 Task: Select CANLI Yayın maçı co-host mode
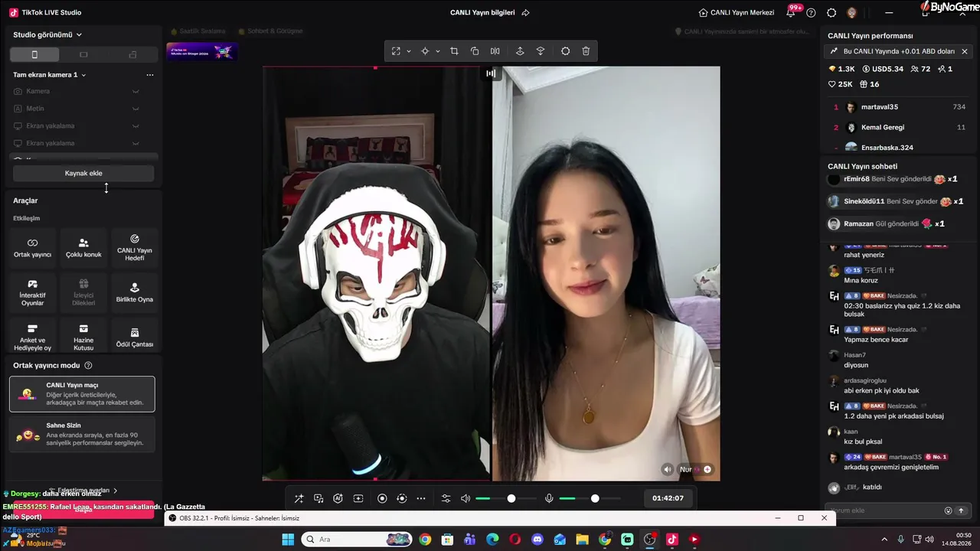(x=82, y=394)
